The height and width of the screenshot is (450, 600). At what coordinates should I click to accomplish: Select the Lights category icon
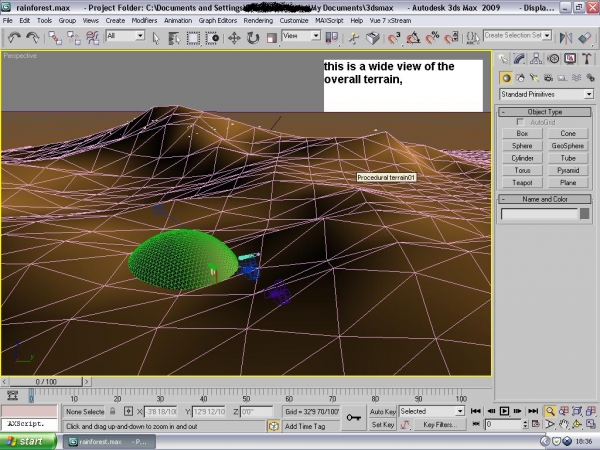pos(534,78)
